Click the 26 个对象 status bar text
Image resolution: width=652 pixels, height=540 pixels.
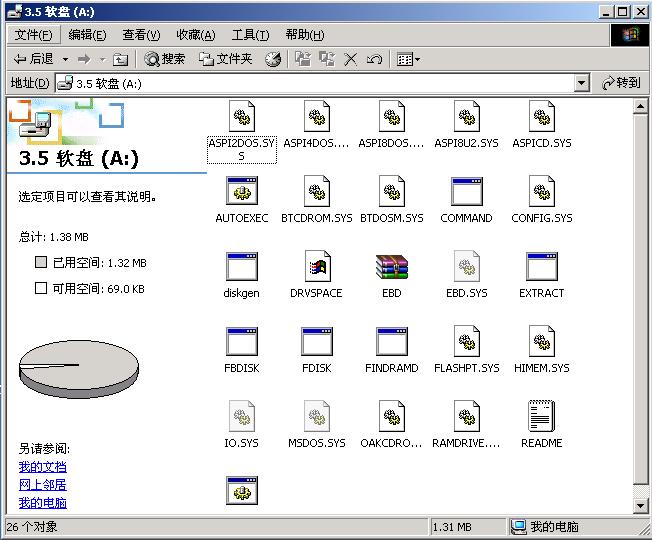click(32, 527)
